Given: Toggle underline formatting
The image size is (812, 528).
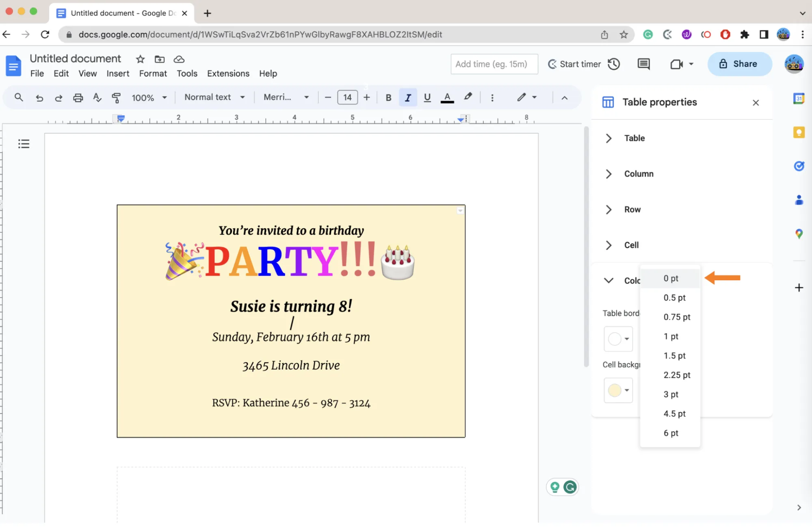Looking at the screenshot, I should click(427, 98).
